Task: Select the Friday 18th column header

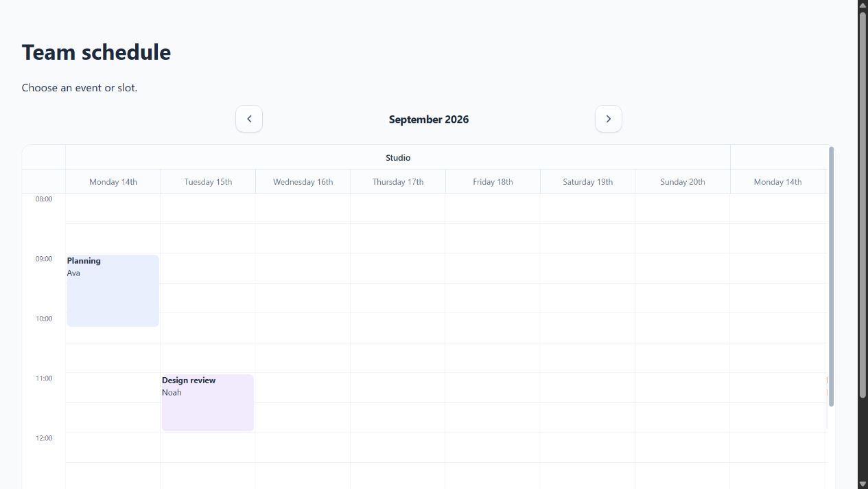Action: [x=493, y=182]
